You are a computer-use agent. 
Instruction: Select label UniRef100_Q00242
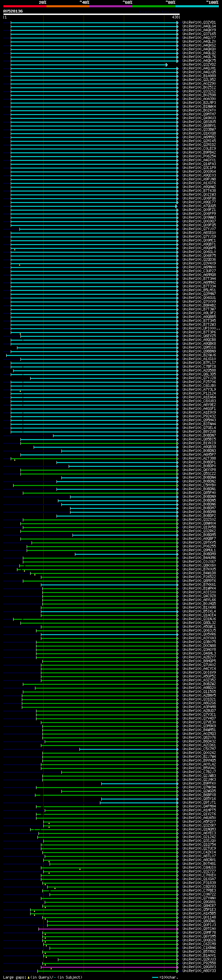[199, 753]
